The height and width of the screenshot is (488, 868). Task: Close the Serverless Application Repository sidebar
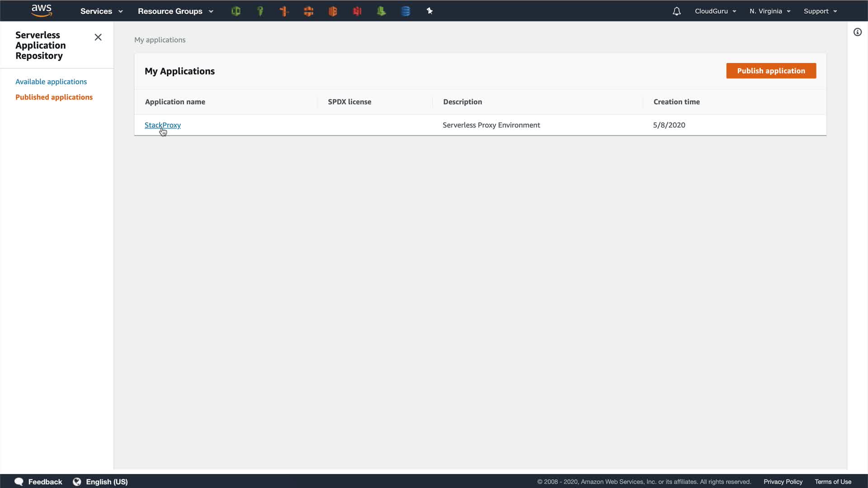click(x=98, y=38)
